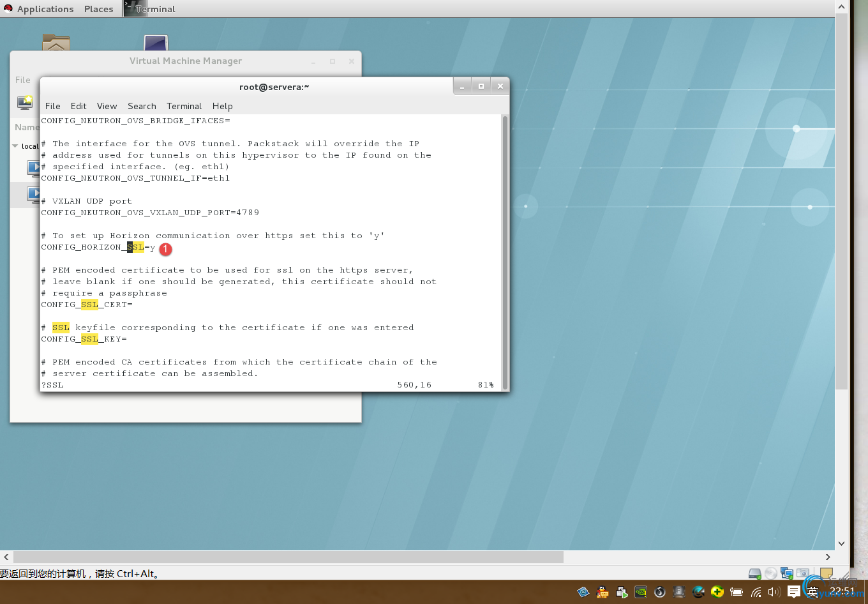Screen dimensions: 868x604
Task: Collapse the localhost tree row
Action: (15, 146)
